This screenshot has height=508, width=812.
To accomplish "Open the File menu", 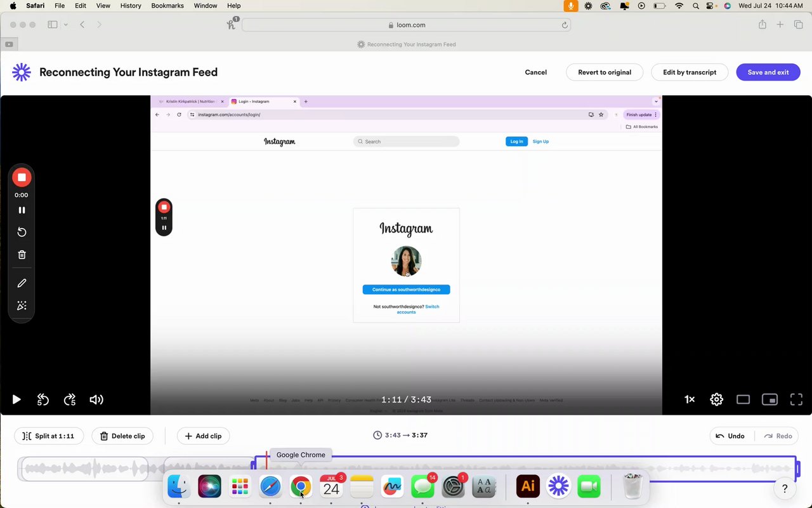I will coord(60,6).
